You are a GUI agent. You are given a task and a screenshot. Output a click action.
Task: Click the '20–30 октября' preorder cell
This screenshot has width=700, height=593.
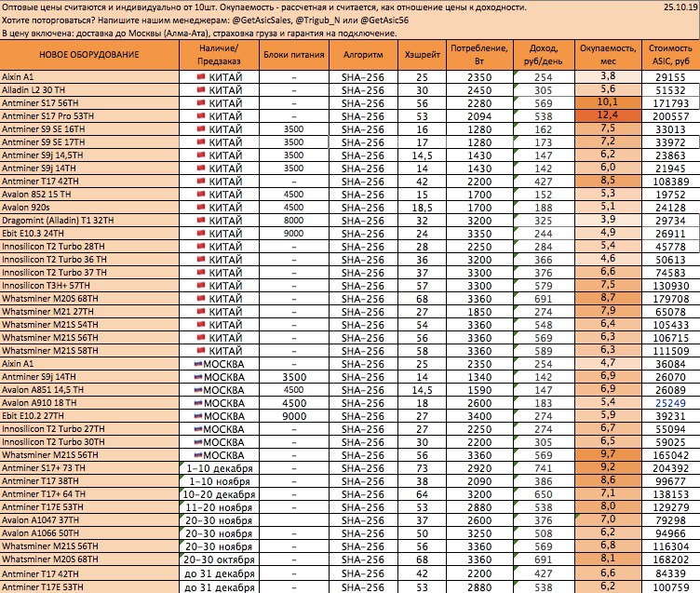click(219, 559)
